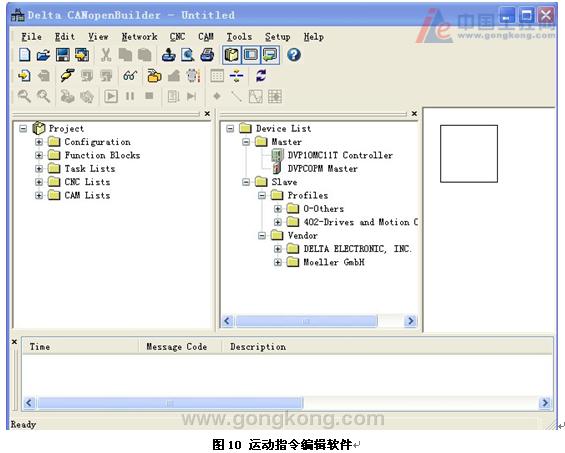Expand the CNC Lists folder

39,182
